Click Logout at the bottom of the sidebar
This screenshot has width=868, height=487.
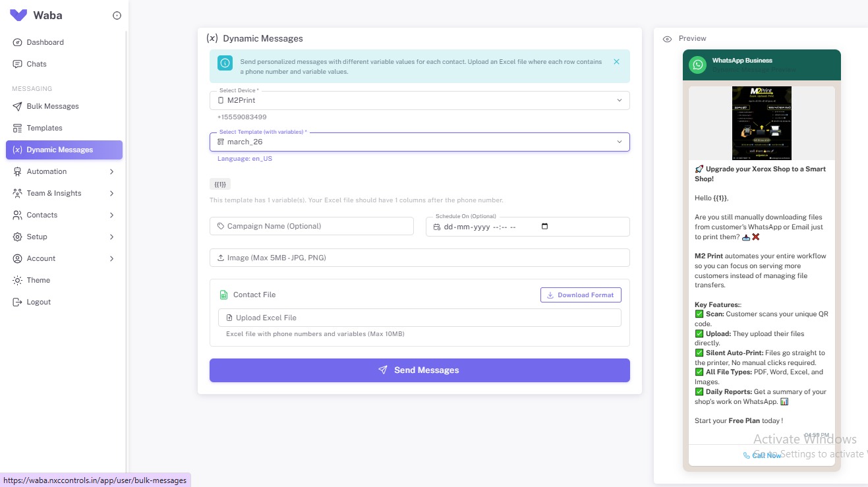37,302
